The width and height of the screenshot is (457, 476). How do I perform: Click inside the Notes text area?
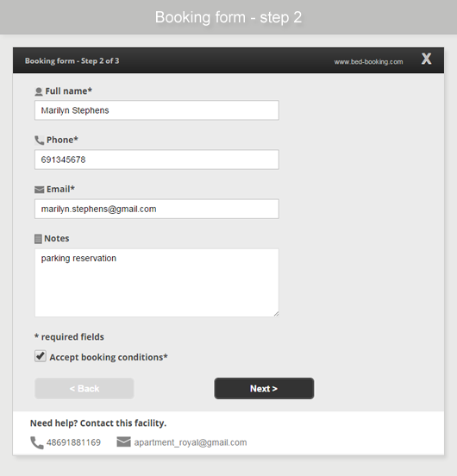[157, 283]
